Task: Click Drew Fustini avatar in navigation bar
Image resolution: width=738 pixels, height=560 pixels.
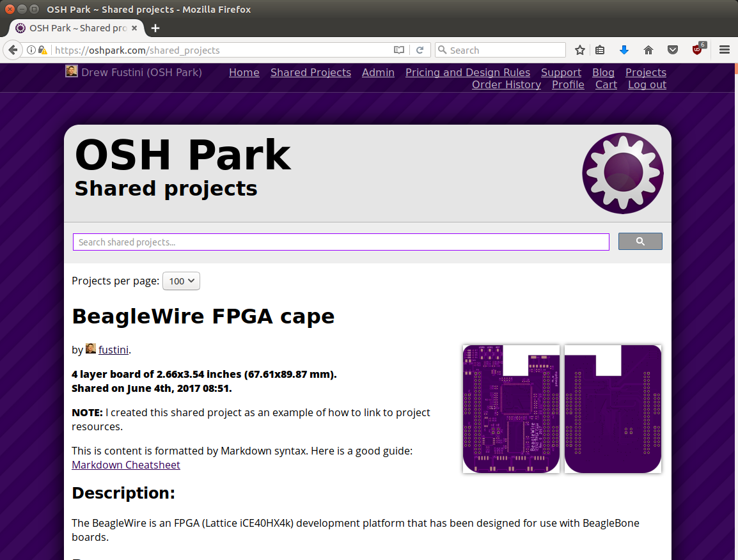Action: (x=72, y=72)
